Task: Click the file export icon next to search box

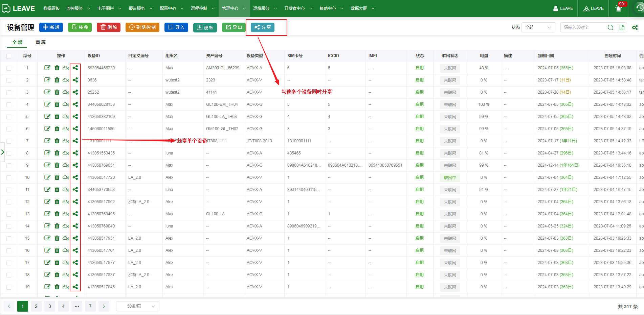Action: 622,27
